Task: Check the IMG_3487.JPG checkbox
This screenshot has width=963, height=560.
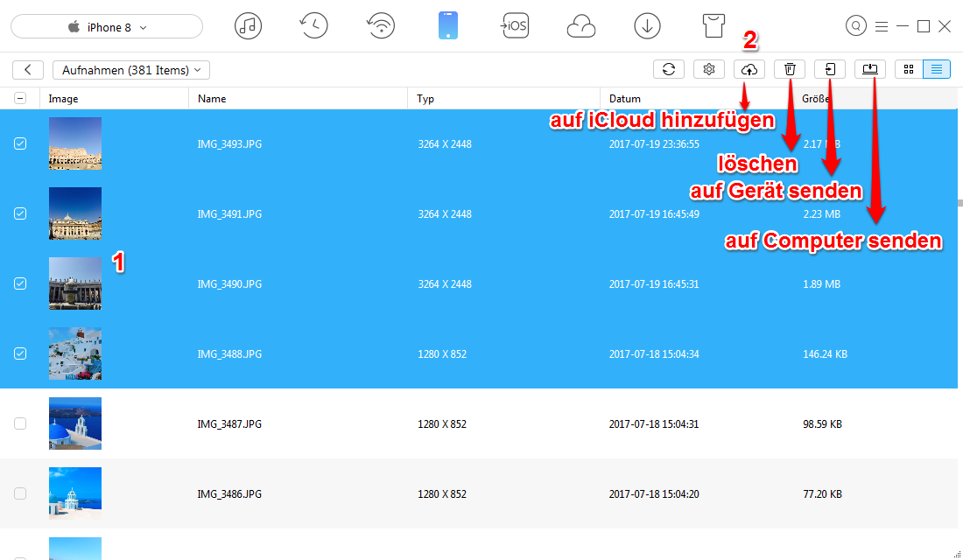Action: 20,423
